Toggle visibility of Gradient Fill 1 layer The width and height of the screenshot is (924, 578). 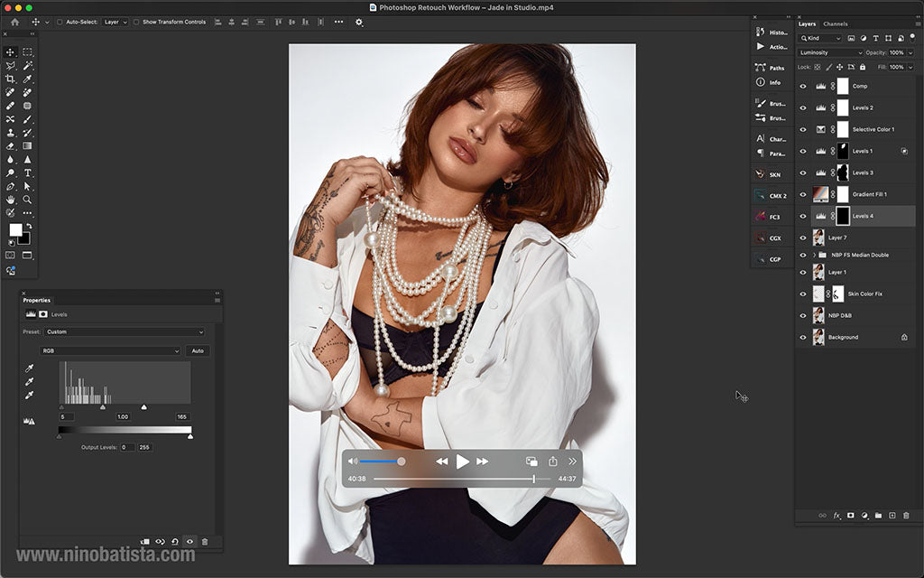pyautogui.click(x=803, y=194)
